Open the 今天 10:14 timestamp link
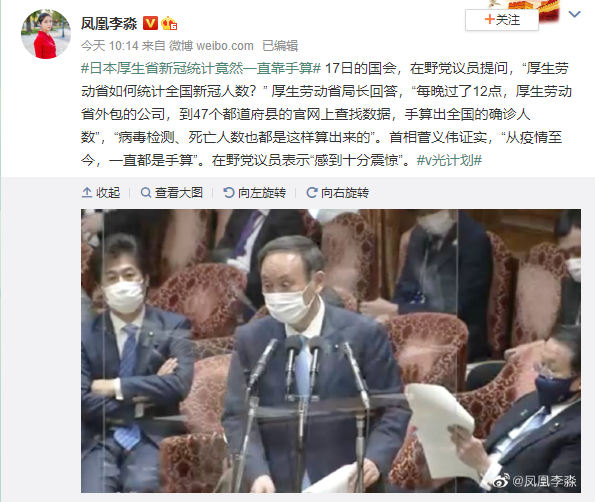This screenshot has width=595, height=502. coord(110,46)
